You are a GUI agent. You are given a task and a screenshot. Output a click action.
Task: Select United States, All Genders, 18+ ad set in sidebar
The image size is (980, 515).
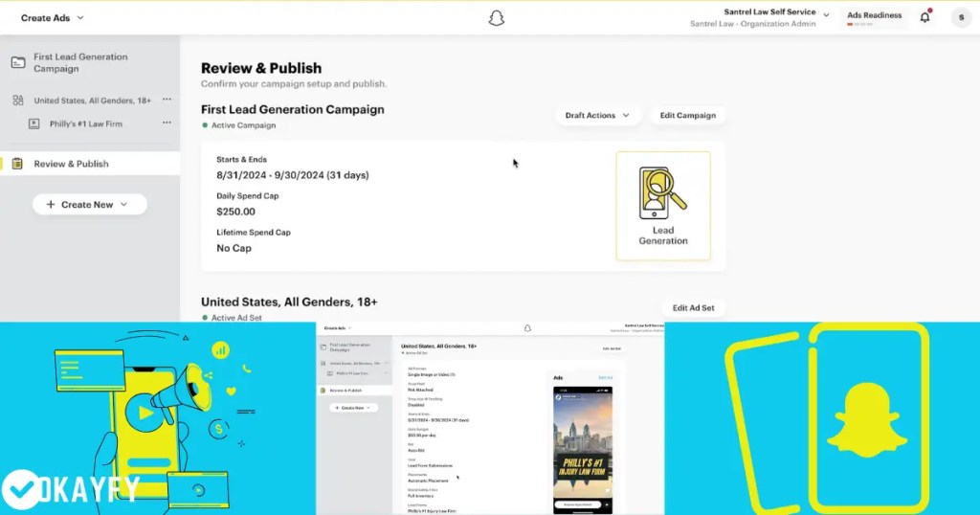(93, 100)
